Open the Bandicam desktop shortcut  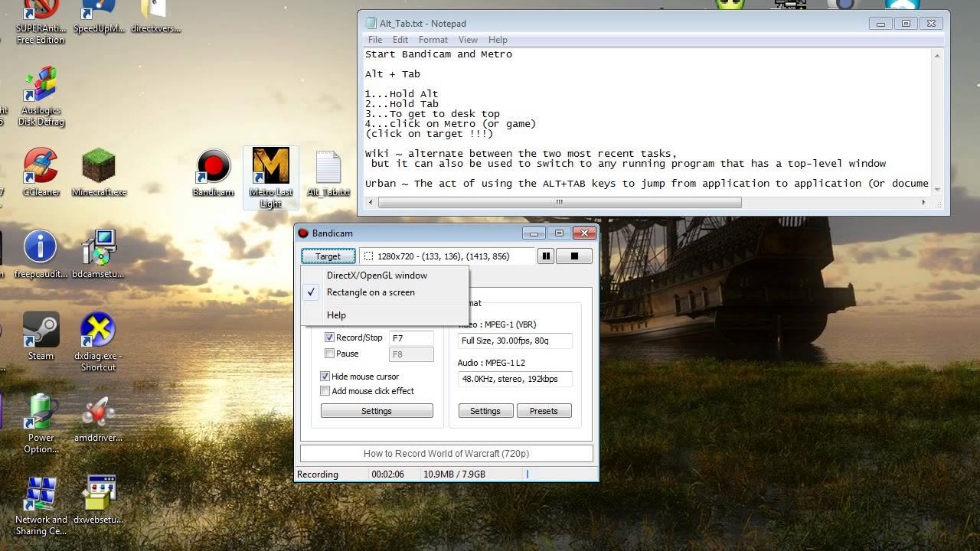coord(213,174)
